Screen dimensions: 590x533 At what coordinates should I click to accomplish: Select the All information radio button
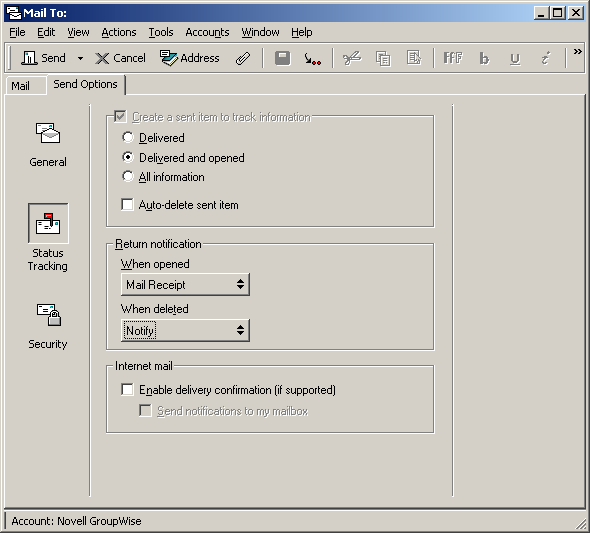[x=128, y=176]
